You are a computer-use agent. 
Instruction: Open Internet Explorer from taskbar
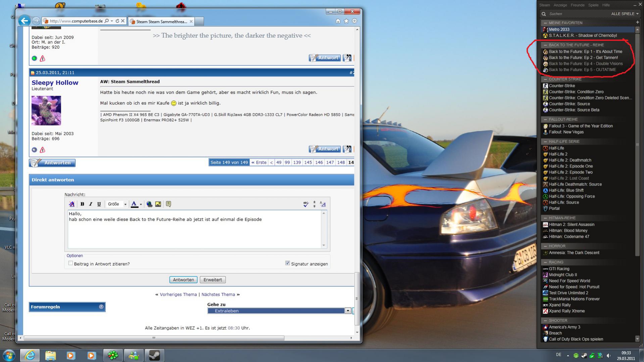tap(30, 355)
